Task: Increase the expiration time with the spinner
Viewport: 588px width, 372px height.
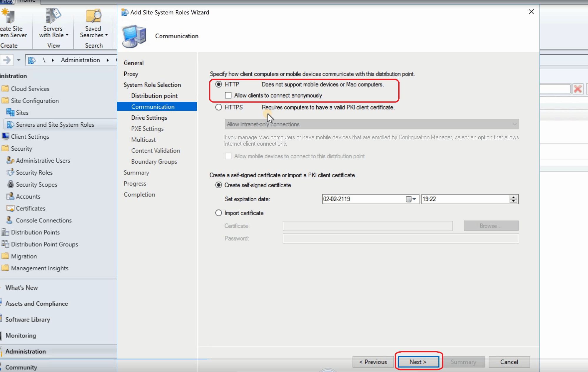Action: [x=514, y=197]
